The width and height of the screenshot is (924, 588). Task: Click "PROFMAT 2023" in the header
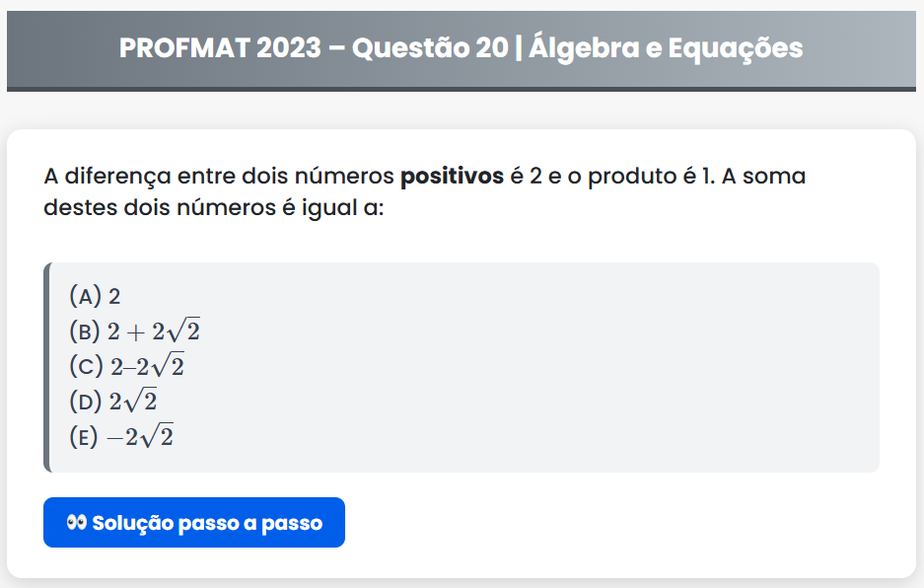(x=220, y=47)
